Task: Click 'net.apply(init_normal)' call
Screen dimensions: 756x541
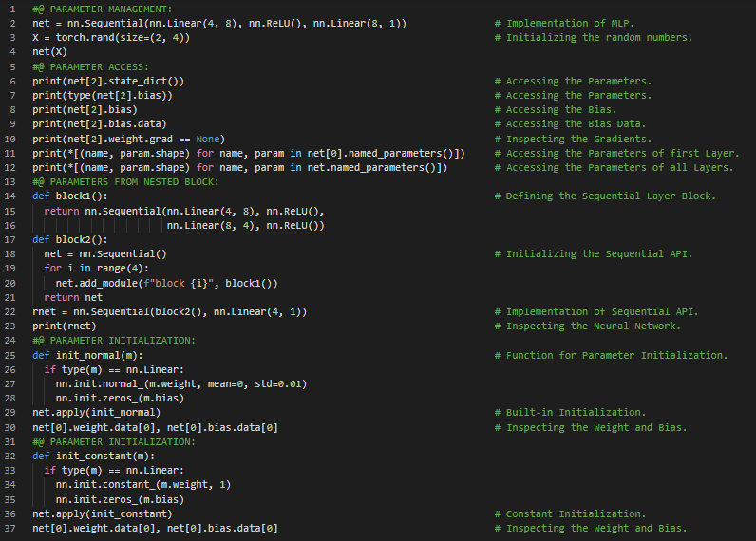Action: tap(96, 413)
